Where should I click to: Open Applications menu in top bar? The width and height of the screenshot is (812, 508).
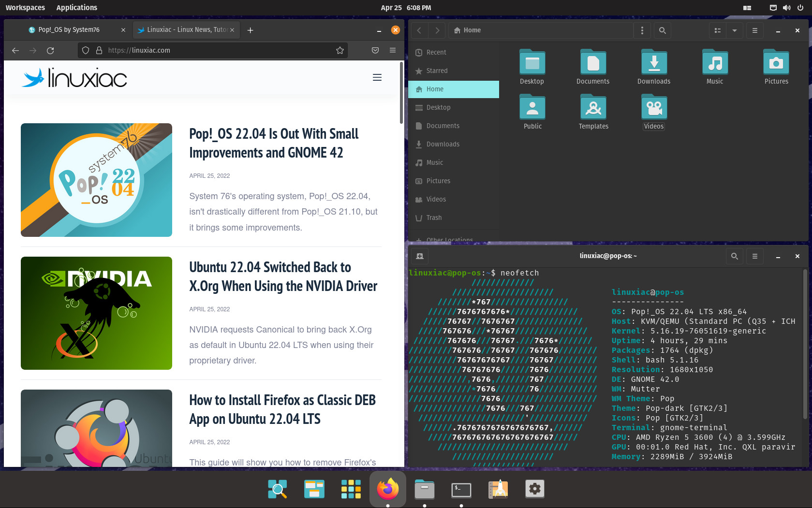click(77, 7)
